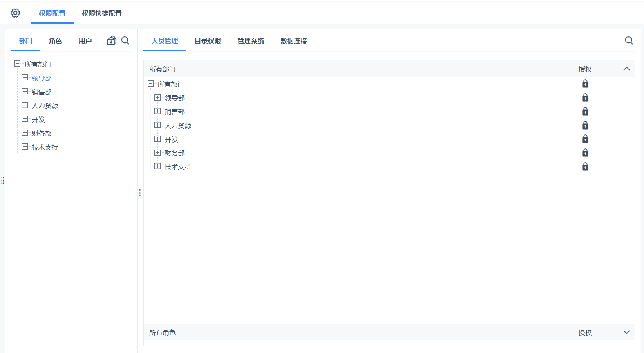Screen dimensions: 644x353
Task: Click 所有部门 root label in right tree
Action: pyautogui.click(x=170, y=85)
